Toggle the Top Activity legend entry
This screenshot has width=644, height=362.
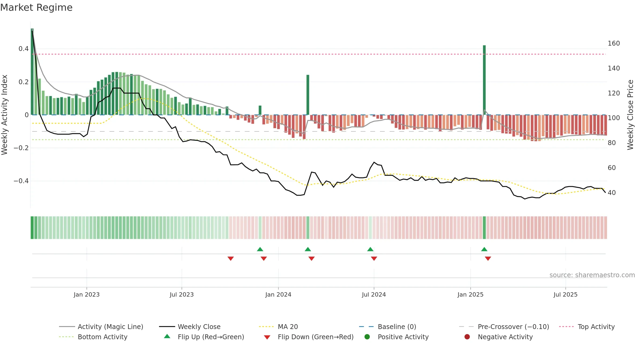point(587,327)
